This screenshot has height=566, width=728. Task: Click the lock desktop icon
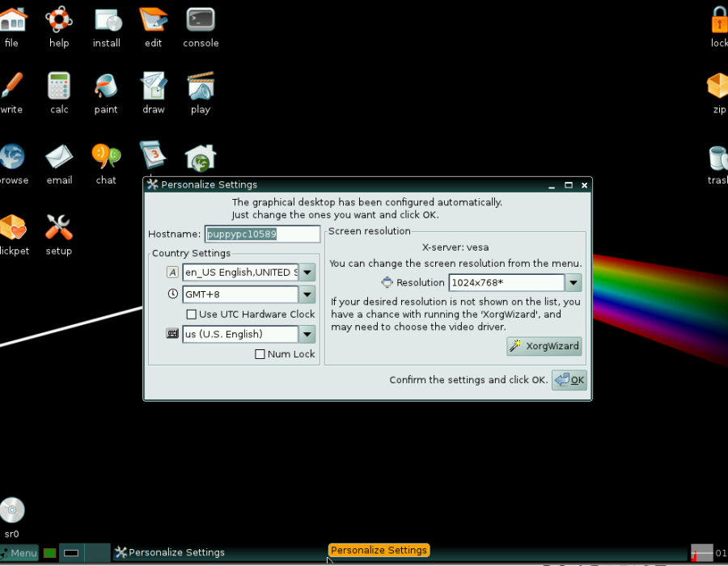point(719,19)
